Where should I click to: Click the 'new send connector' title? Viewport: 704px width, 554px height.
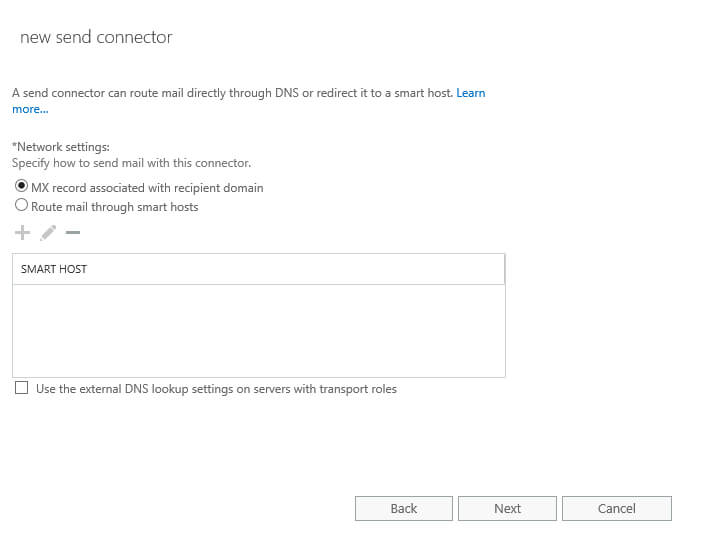96,37
